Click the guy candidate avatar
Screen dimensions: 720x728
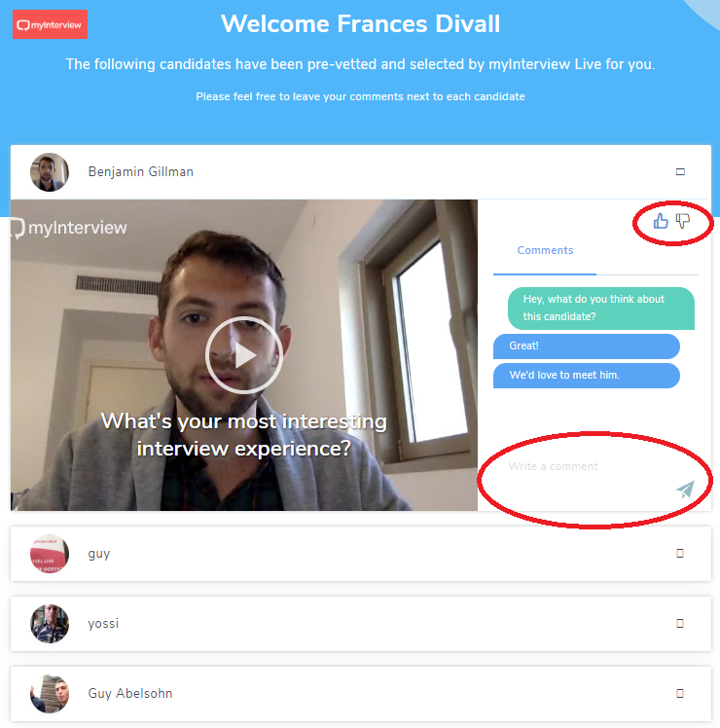[50, 554]
